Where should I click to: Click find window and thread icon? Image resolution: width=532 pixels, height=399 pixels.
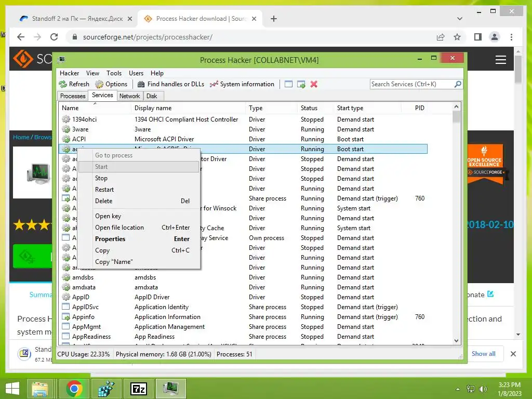click(x=301, y=84)
